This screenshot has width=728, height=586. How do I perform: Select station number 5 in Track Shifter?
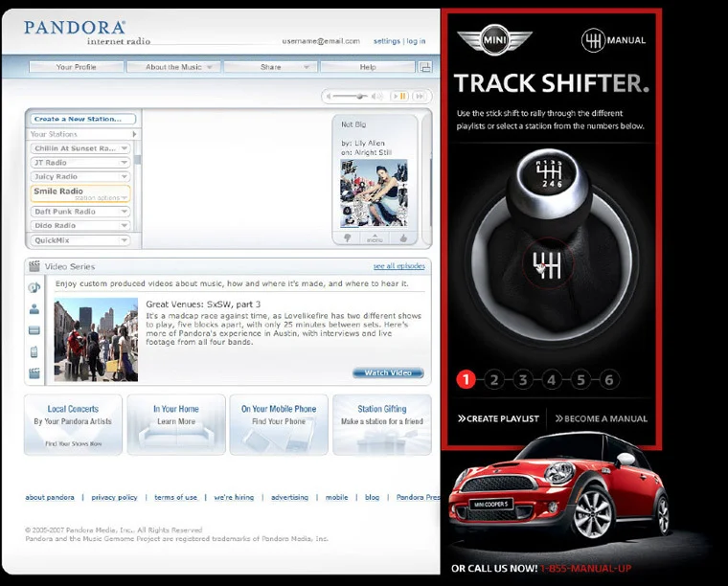(580, 380)
